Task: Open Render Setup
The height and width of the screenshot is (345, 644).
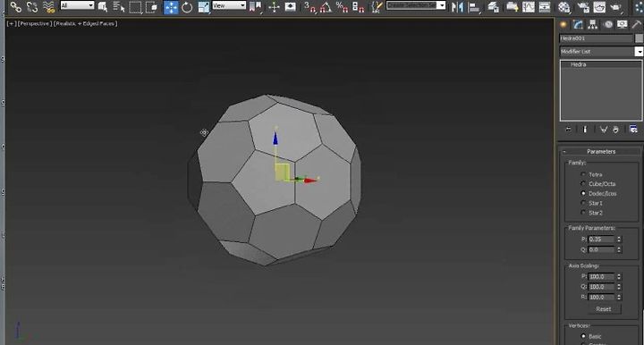Action: point(583,7)
